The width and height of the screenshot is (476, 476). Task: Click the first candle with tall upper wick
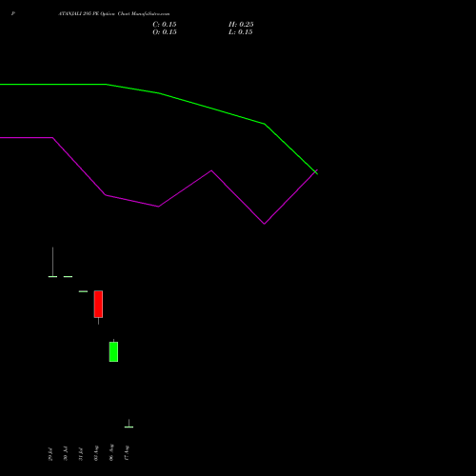click(x=52, y=262)
